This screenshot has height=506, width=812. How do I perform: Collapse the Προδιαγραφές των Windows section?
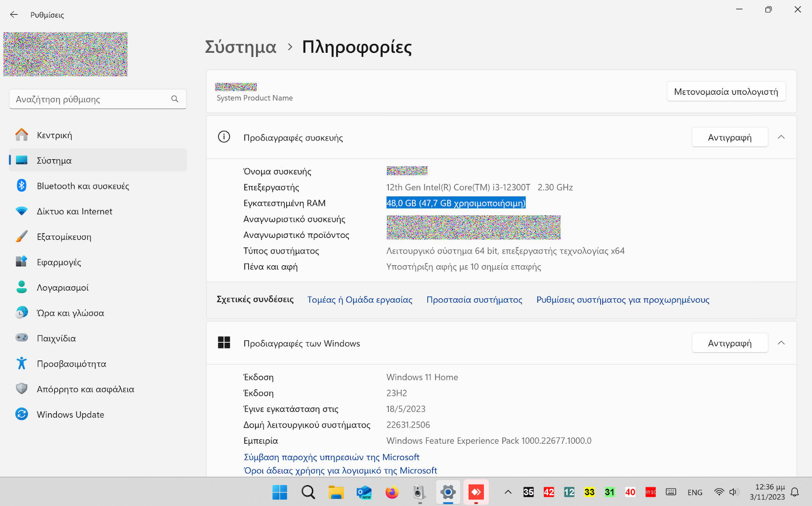(x=781, y=343)
